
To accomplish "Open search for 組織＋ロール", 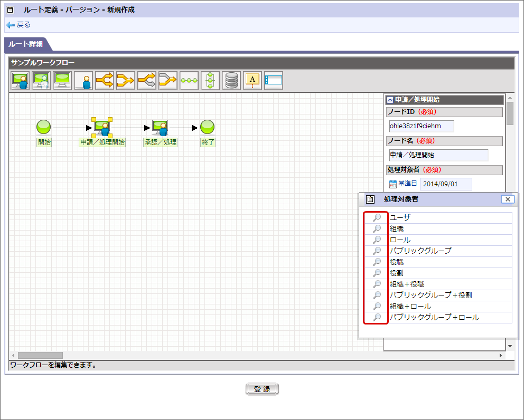I will [x=377, y=306].
